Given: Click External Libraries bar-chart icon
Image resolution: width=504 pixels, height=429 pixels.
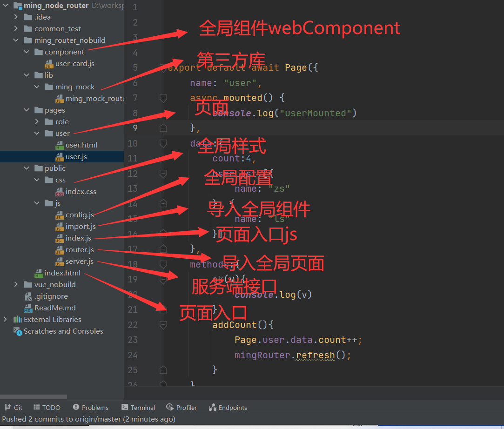Looking at the screenshot, I should point(17,319).
